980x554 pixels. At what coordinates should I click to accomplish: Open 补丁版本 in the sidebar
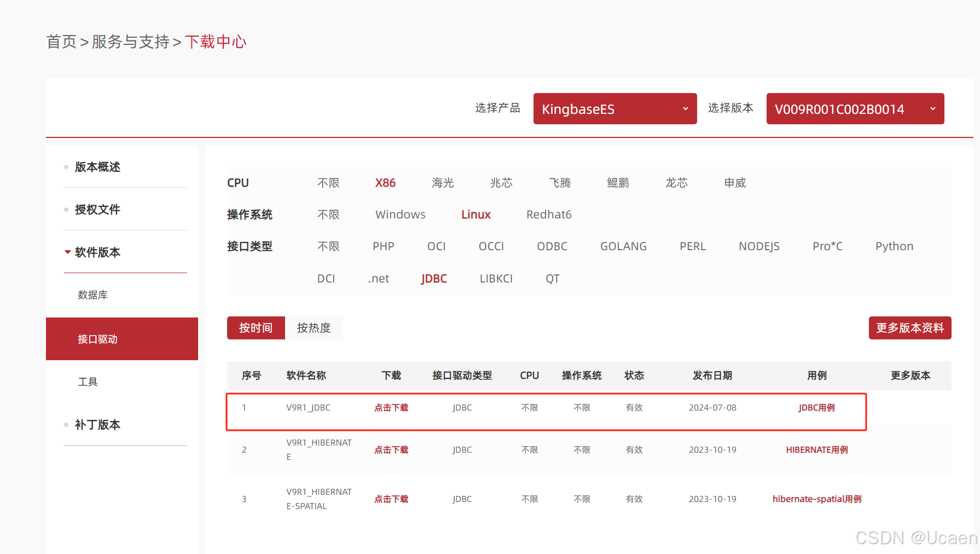(97, 425)
